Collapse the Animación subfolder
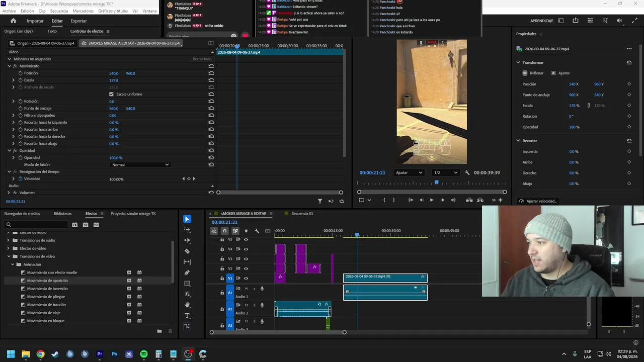This screenshot has width=644, height=362. [12, 264]
